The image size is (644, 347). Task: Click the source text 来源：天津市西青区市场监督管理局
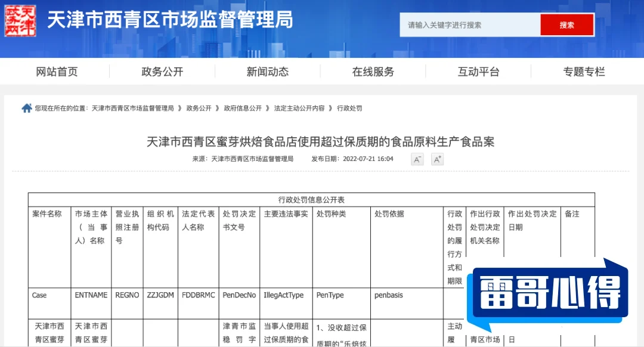[243, 159]
